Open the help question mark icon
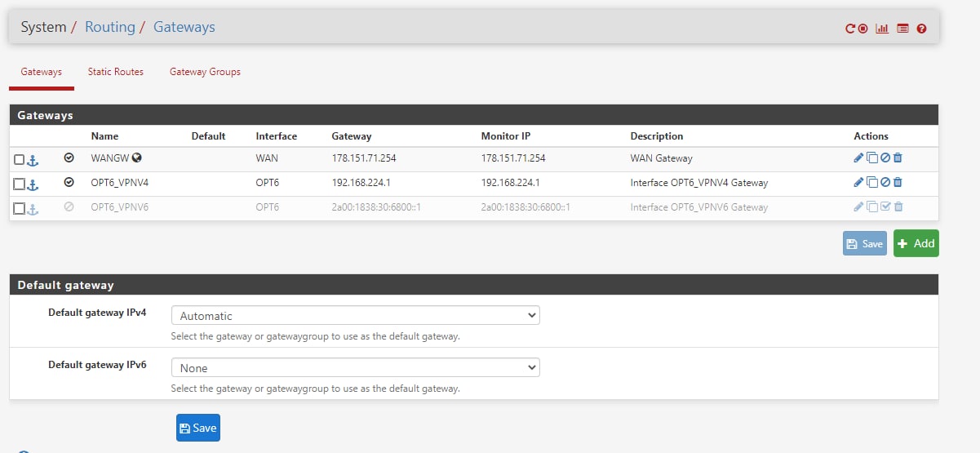This screenshot has height=453, width=980. pyautogui.click(x=922, y=29)
